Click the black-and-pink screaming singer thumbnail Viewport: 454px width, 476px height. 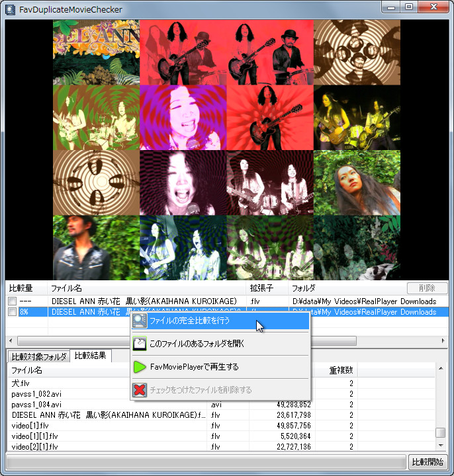coord(183,182)
